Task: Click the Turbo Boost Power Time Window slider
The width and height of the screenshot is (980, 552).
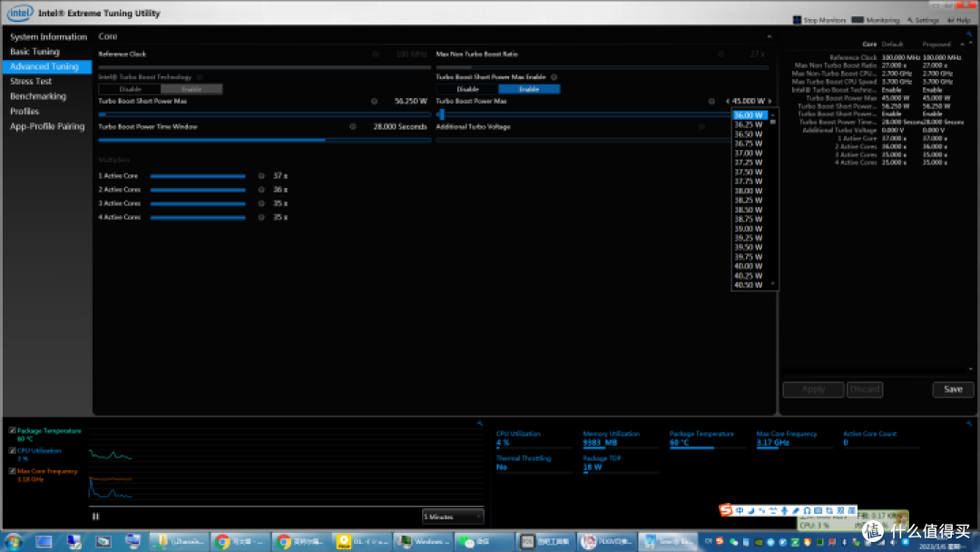Action: tap(264, 141)
